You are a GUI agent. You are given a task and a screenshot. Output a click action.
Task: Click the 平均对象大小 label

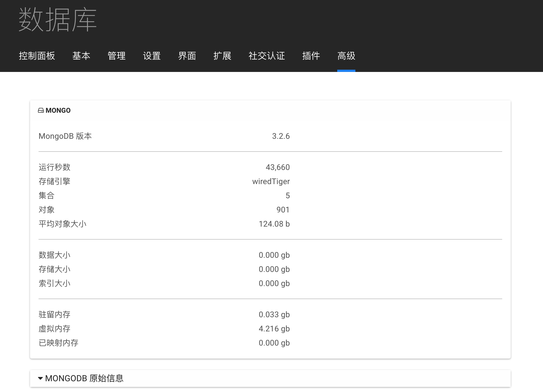pyautogui.click(x=62, y=224)
